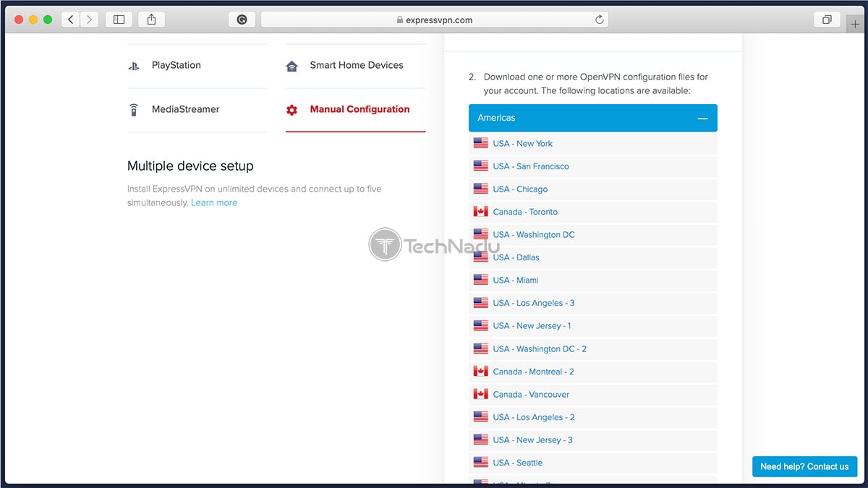Download the Canada - Toronto config
This screenshot has height=488, width=868.
click(525, 212)
